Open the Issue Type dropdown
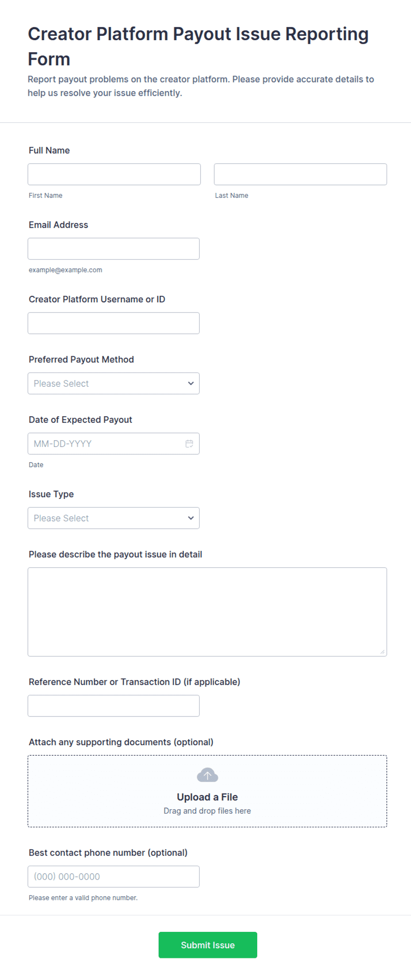411x980 pixels. 114,518
